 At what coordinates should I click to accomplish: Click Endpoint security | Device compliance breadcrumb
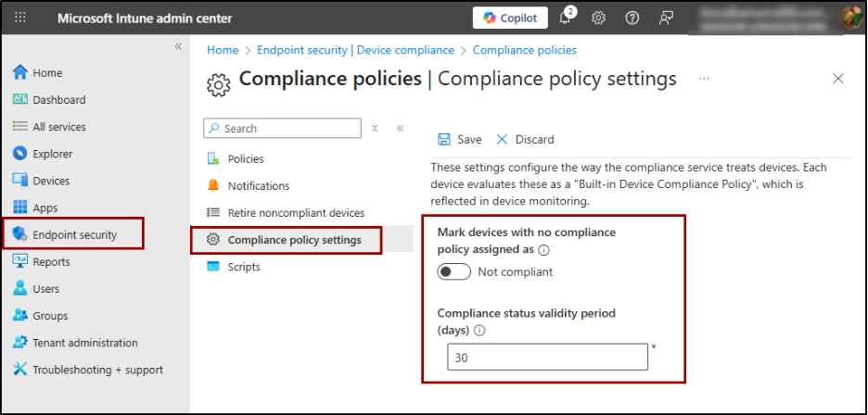click(355, 50)
